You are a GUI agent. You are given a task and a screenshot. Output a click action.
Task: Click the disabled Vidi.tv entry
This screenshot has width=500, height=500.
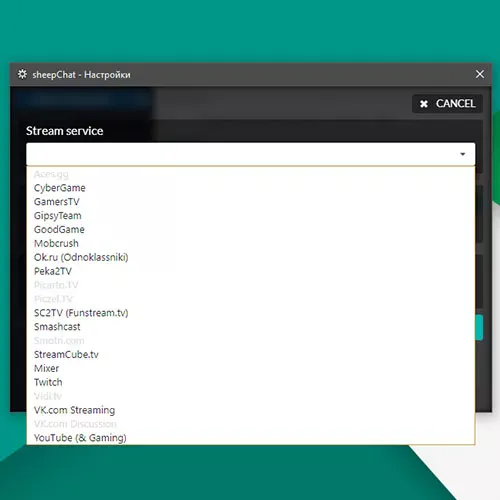[251, 396]
